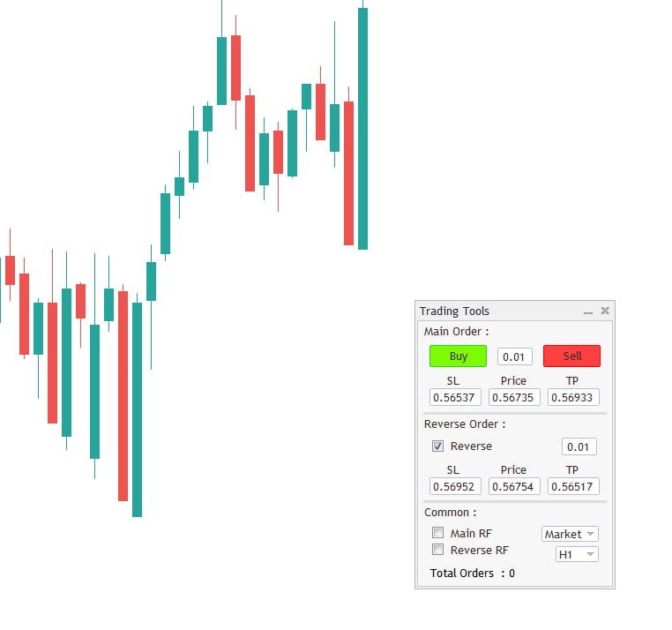Click the red Sell button

tap(571, 356)
